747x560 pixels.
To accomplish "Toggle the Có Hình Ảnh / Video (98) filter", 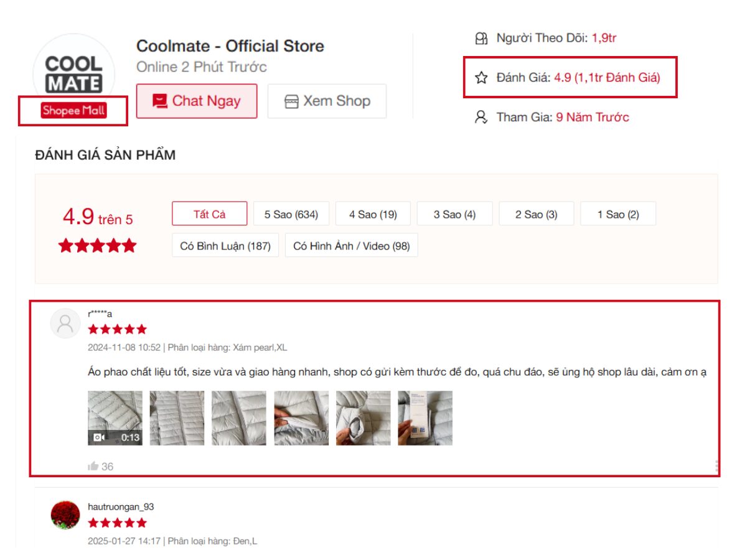I will pos(352,246).
